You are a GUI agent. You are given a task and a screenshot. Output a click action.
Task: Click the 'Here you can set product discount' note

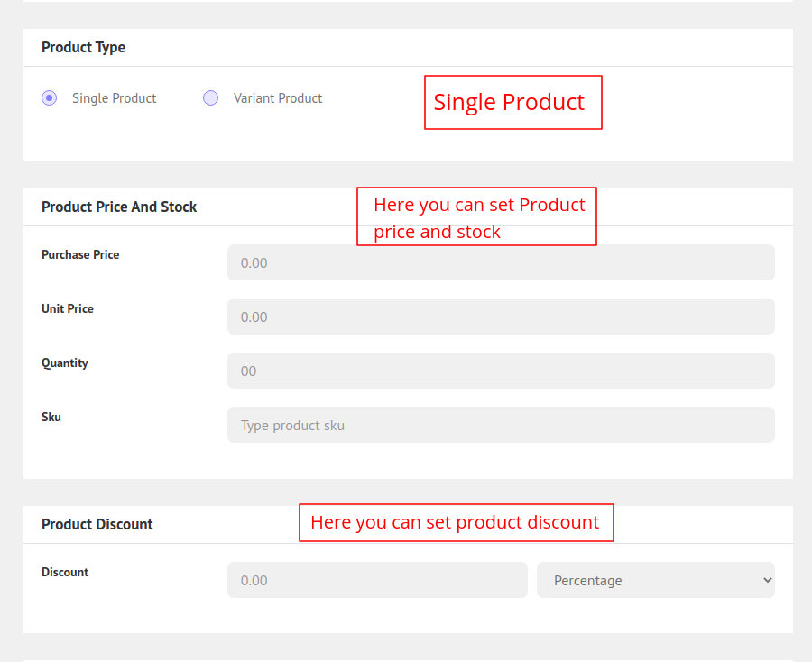[456, 522]
